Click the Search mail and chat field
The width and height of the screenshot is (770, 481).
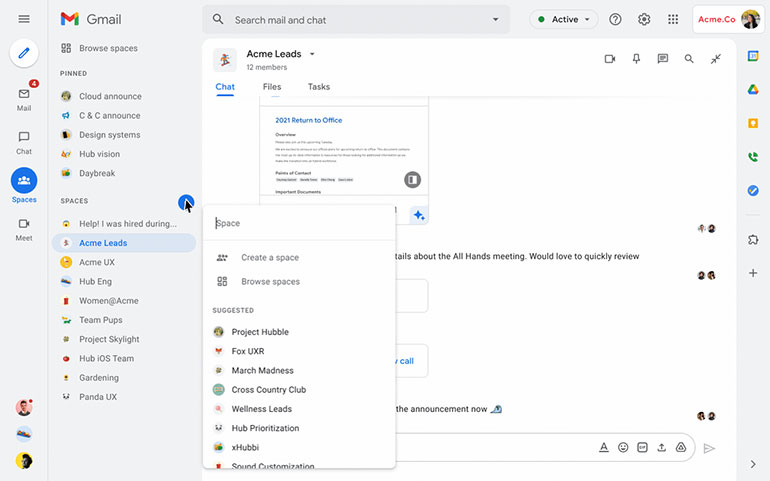pos(358,20)
